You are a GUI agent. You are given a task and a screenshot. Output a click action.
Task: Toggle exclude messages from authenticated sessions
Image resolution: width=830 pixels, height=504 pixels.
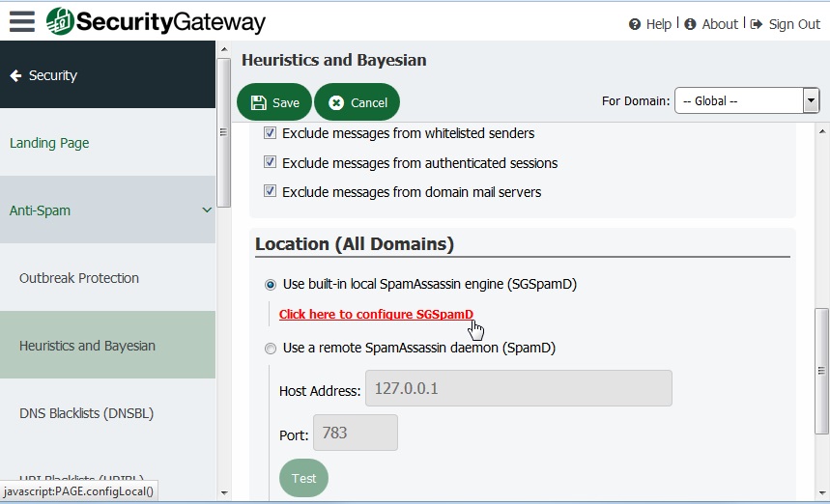point(270,162)
